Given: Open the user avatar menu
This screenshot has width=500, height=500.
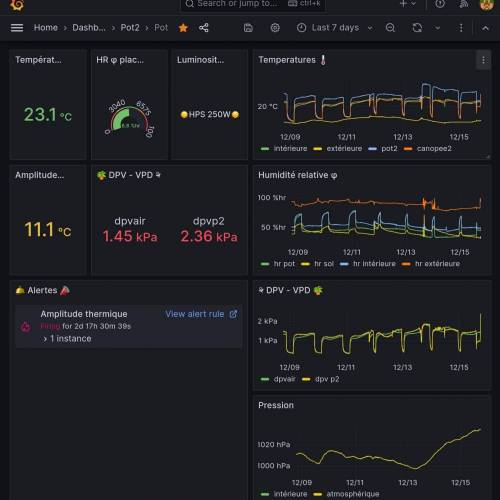Looking at the screenshot, I should 486,4.
